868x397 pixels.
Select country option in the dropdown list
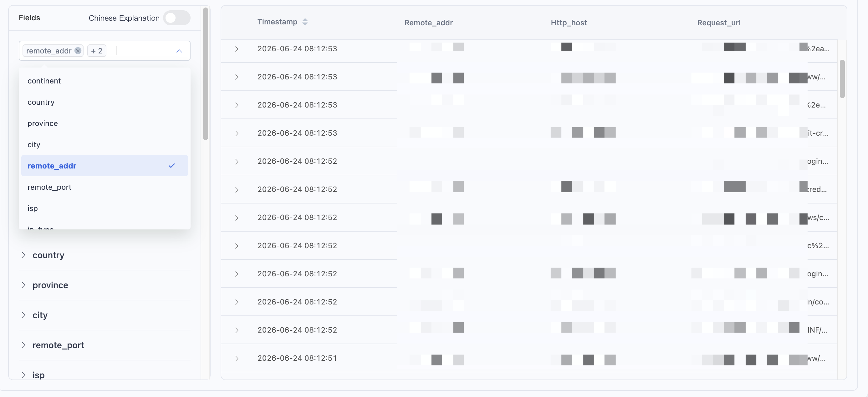[x=105, y=102]
